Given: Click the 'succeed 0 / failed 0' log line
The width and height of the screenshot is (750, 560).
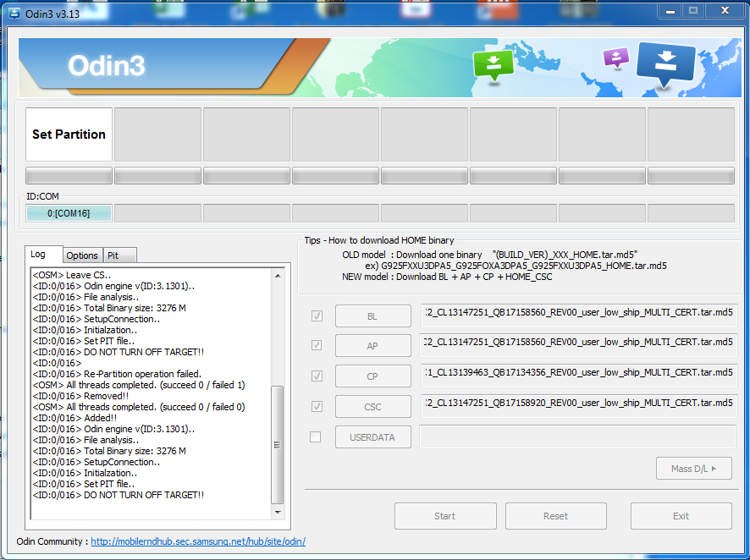Looking at the screenshot, I should coord(139,407).
